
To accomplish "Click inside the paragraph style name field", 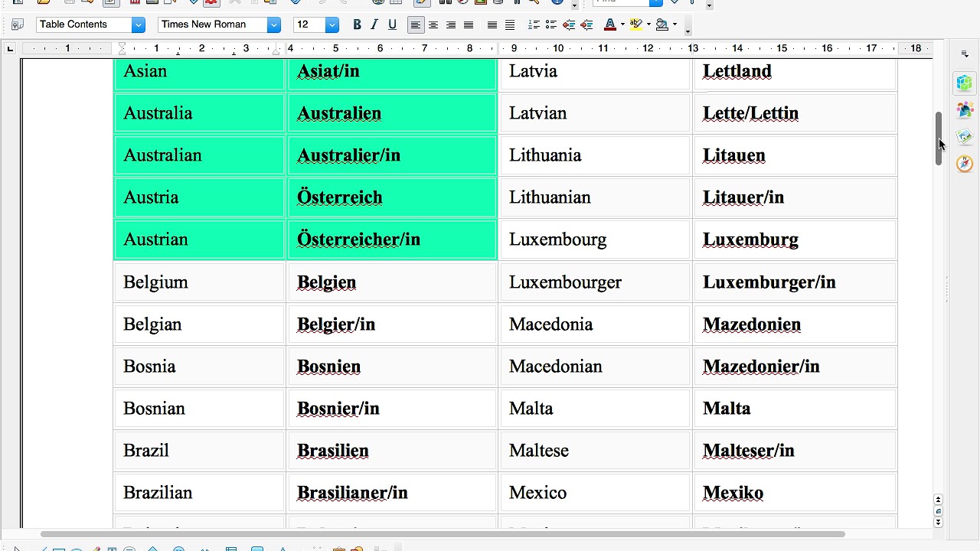I will pyautogui.click(x=83, y=24).
